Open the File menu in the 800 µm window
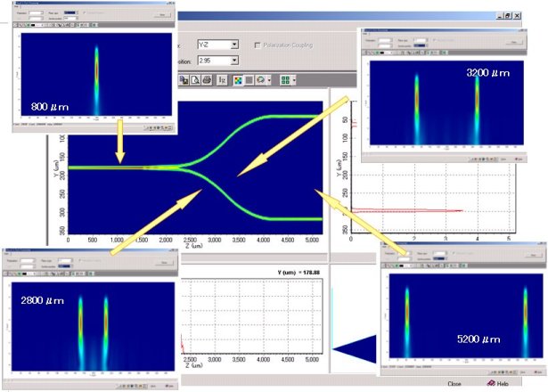The width and height of the screenshot is (548, 392). tap(17, 8)
